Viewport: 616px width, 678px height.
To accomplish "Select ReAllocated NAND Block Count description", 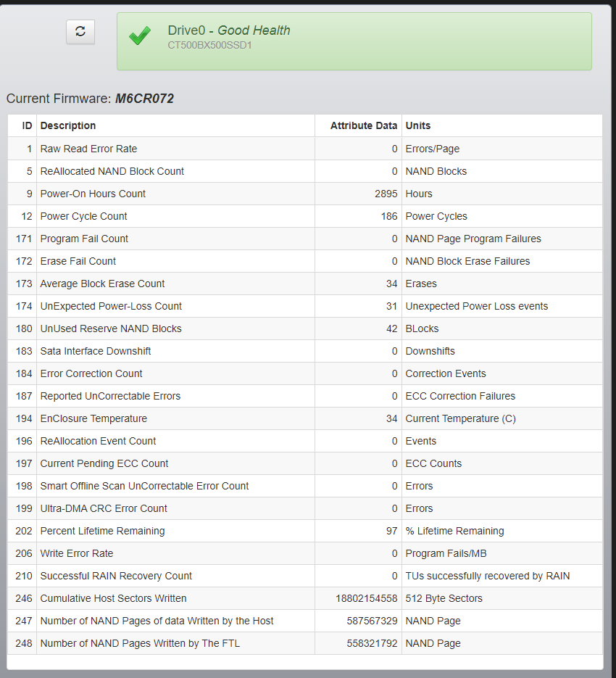I will [112, 171].
